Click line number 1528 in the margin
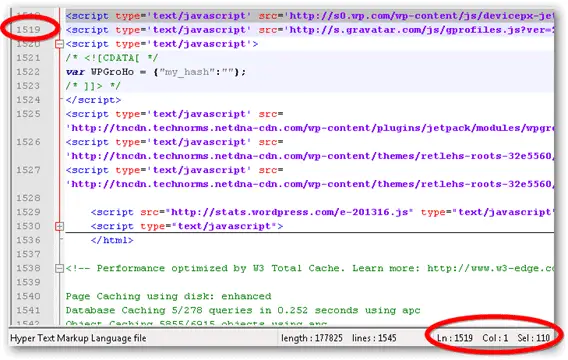Image resolution: width=568 pixels, height=360 pixels. tap(28, 198)
